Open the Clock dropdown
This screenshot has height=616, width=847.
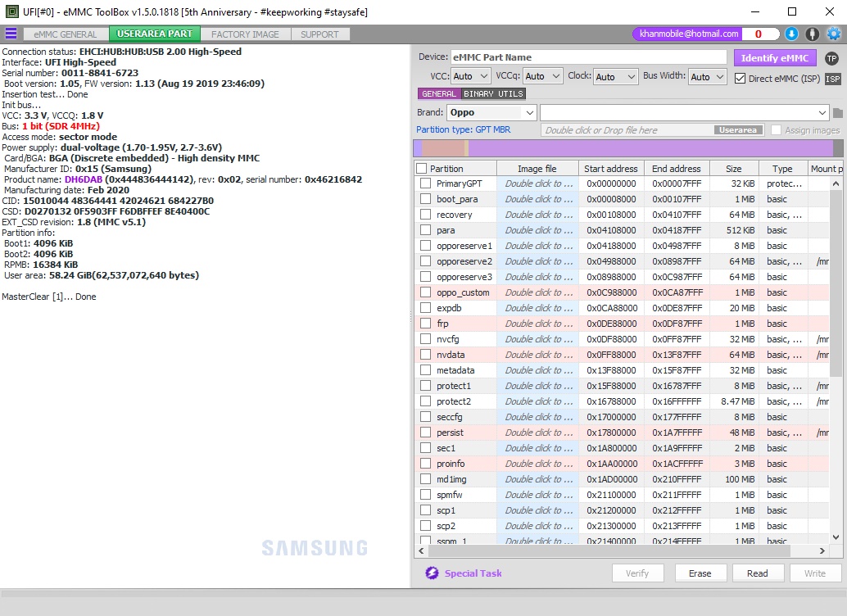click(x=616, y=77)
